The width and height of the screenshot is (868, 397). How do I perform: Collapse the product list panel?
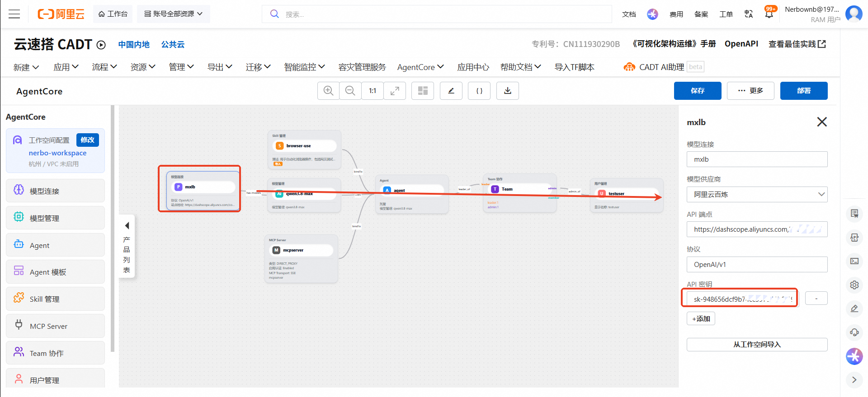(x=127, y=225)
